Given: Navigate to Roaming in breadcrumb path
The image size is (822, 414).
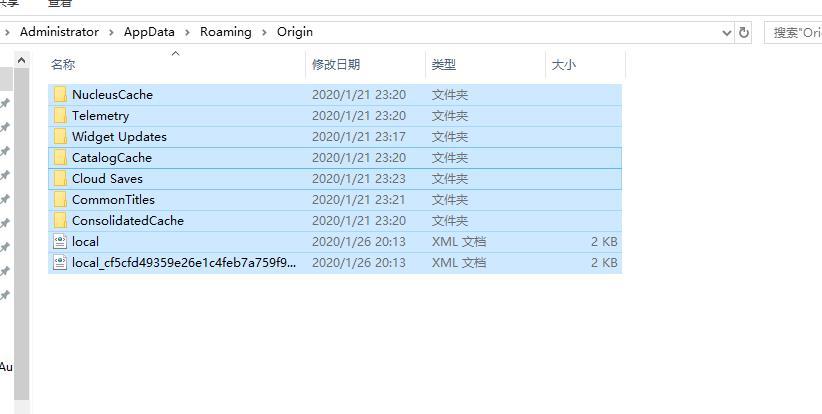Looking at the screenshot, I should (x=225, y=32).
